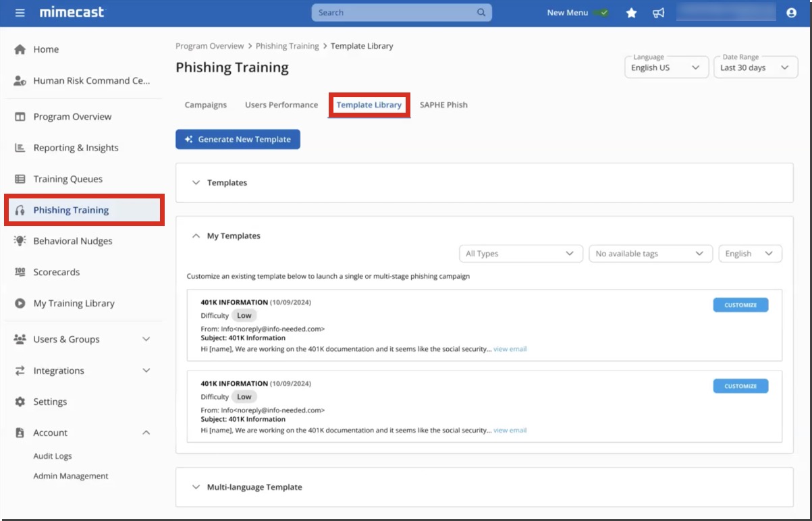Click the Generate New Template button

(x=238, y=139)
